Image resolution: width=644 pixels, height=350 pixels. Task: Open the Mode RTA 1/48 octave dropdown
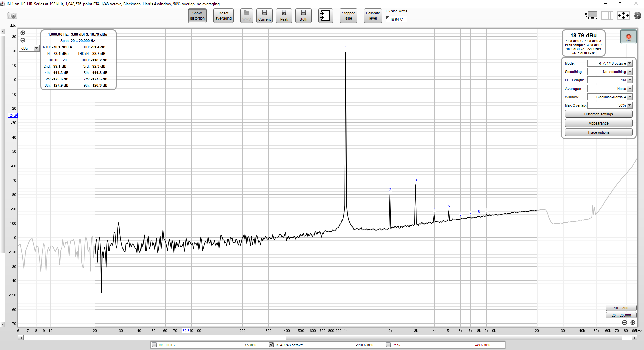tap(610, 63)
